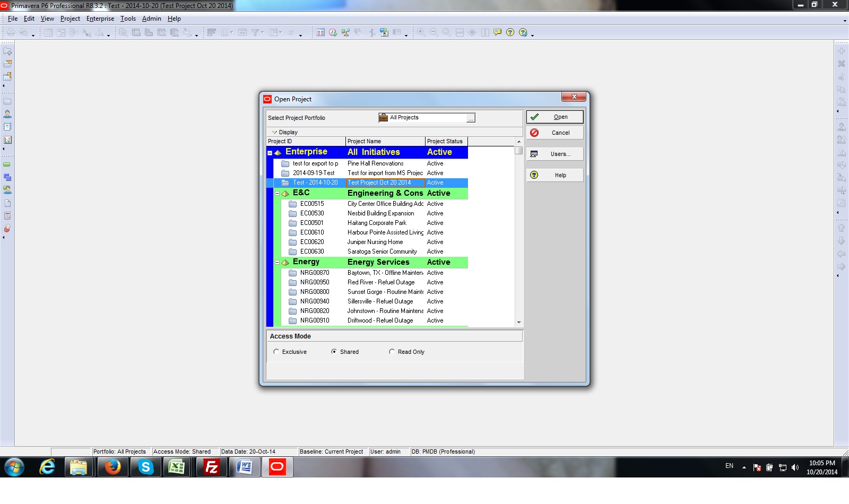This screenshot has height=504, width=849.
Task: Click the Users... button
Action: (x=555, y=153)
